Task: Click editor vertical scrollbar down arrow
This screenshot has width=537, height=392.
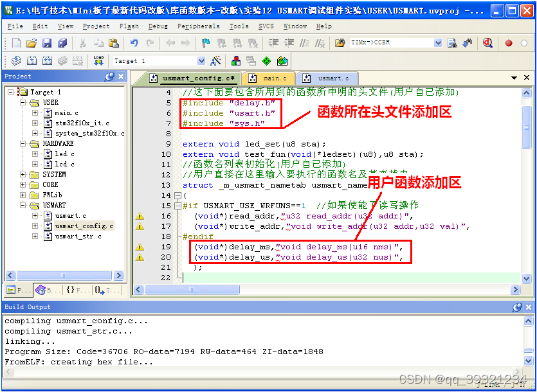Action: click(x=526, y=279)
